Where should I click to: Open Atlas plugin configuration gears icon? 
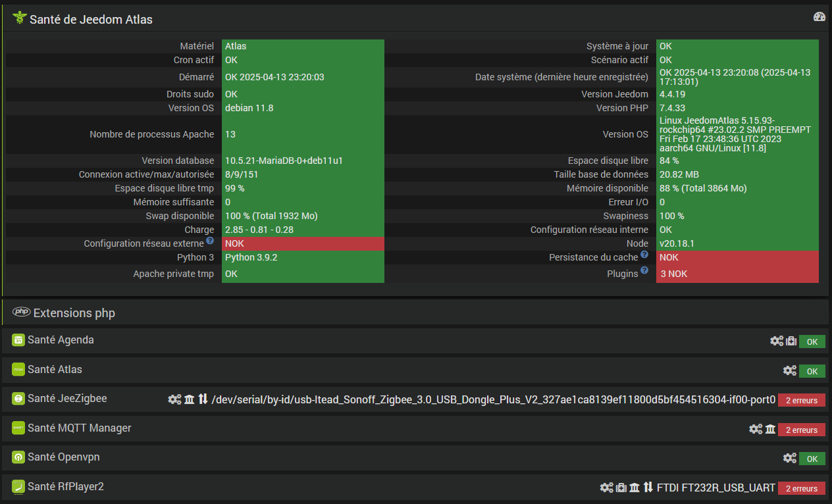(x=790, y=370)
